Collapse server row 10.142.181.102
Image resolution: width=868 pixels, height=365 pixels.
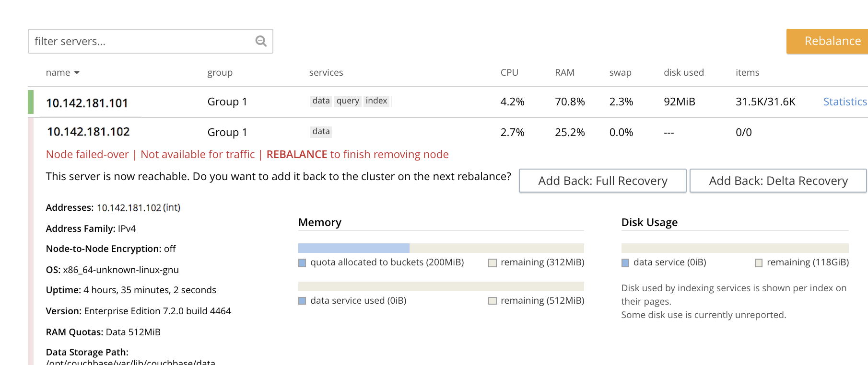click(88, 132)
